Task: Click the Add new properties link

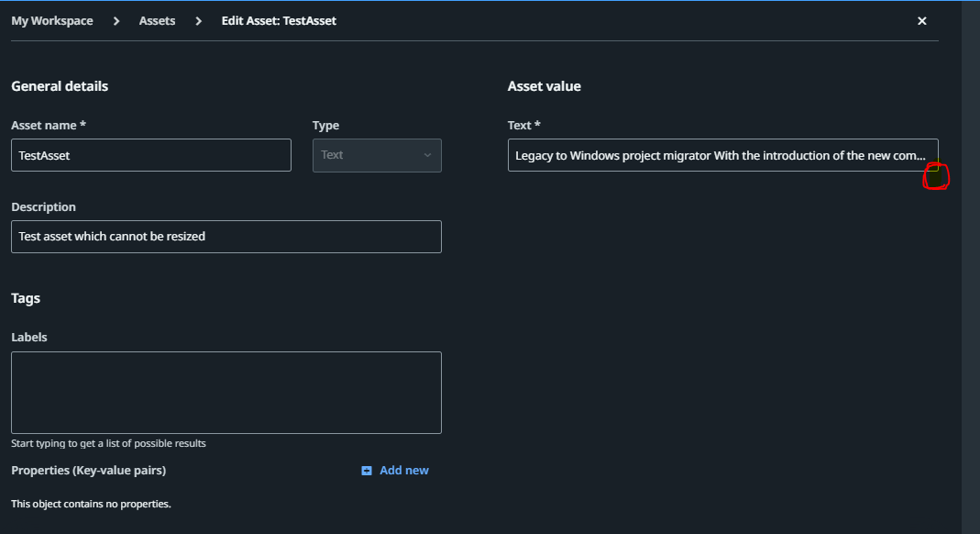Action: [x=403, y=471]
